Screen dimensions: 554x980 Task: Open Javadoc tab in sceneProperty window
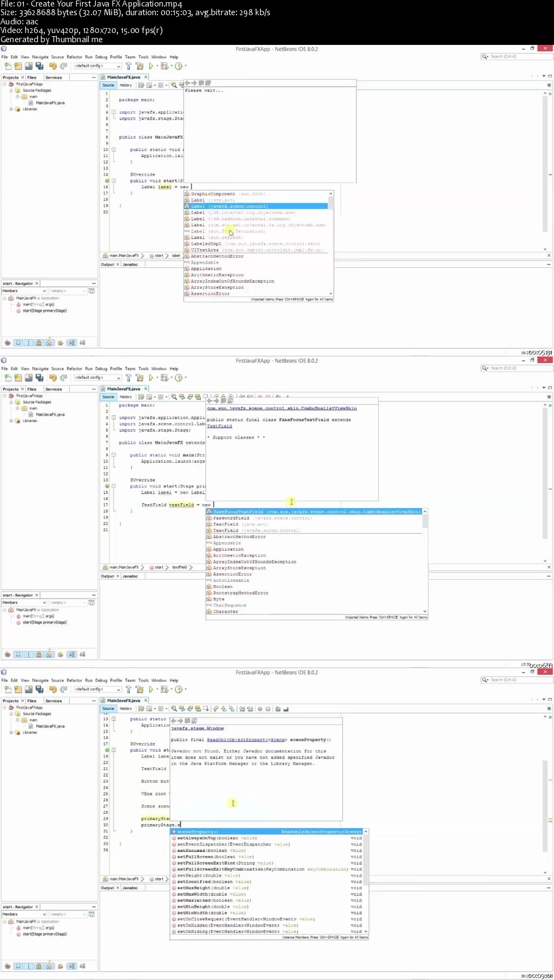point(130,888)
